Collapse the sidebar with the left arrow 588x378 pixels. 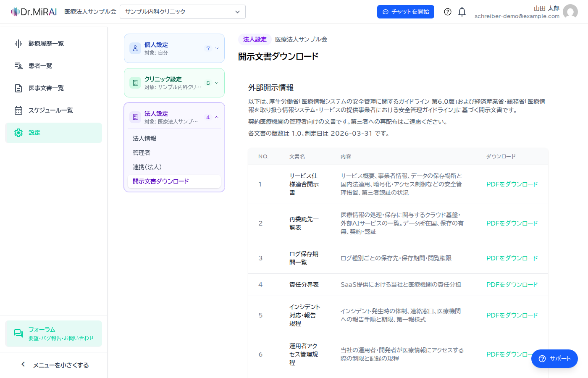coord(23,365)
